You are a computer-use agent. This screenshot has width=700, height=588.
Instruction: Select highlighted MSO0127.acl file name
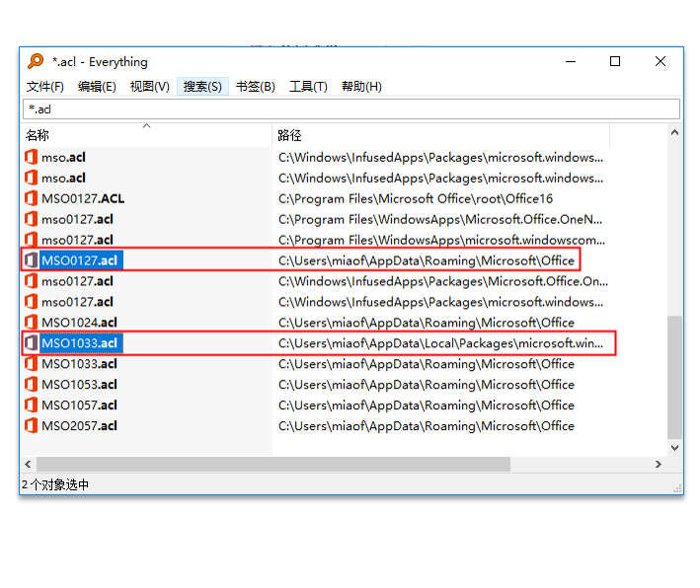pos(79,260)
